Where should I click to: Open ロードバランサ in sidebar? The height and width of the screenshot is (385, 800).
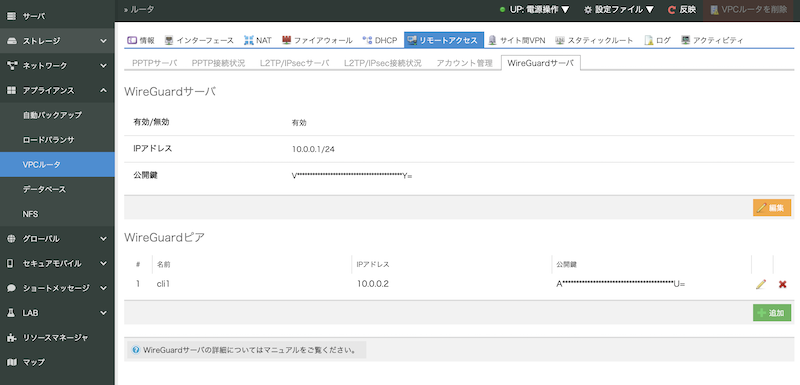[x=57, y=140]
